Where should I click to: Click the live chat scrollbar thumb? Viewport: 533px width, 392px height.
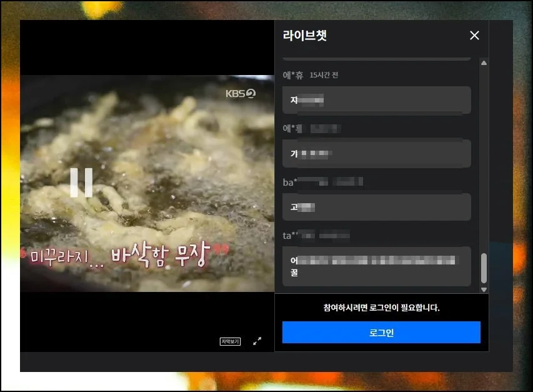coord(483,268)
